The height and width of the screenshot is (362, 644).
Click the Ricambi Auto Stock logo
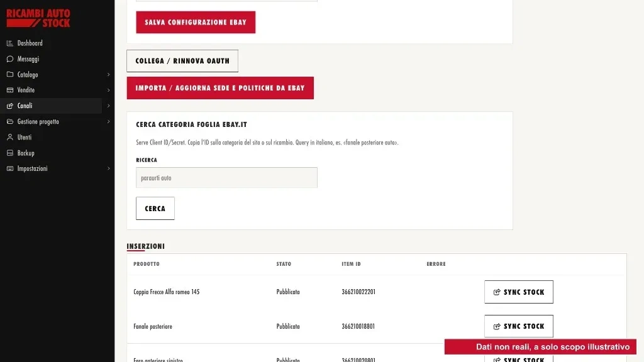tap(38, 18)
